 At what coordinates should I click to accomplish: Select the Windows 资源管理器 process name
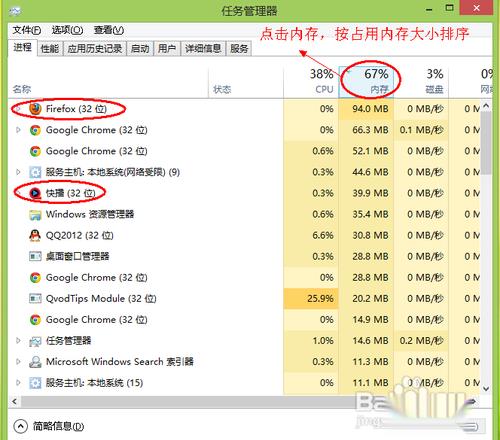click(90, 214)
